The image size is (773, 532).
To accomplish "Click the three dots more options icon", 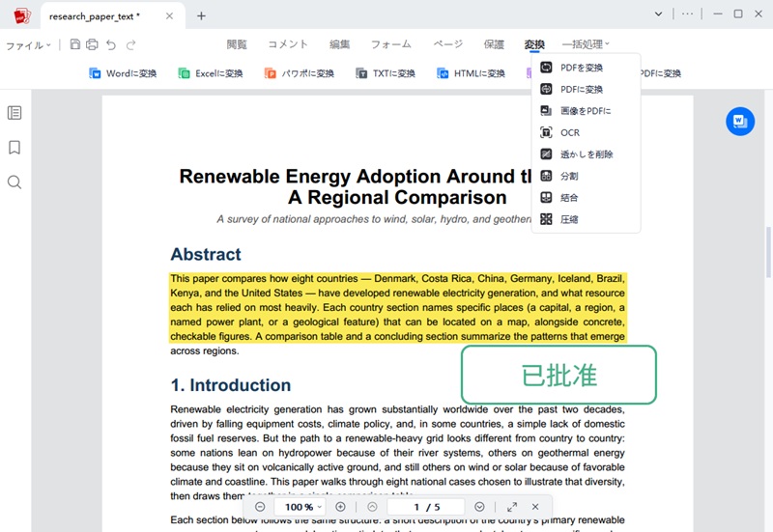I will point(687,14).
